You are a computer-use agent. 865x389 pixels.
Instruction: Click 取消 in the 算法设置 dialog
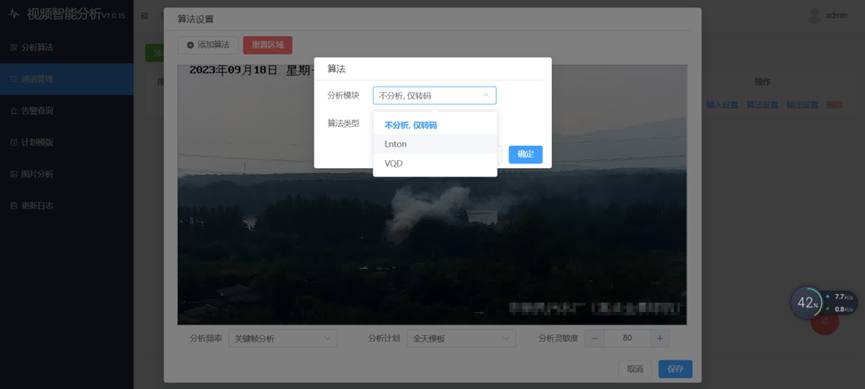coord(635,369)
